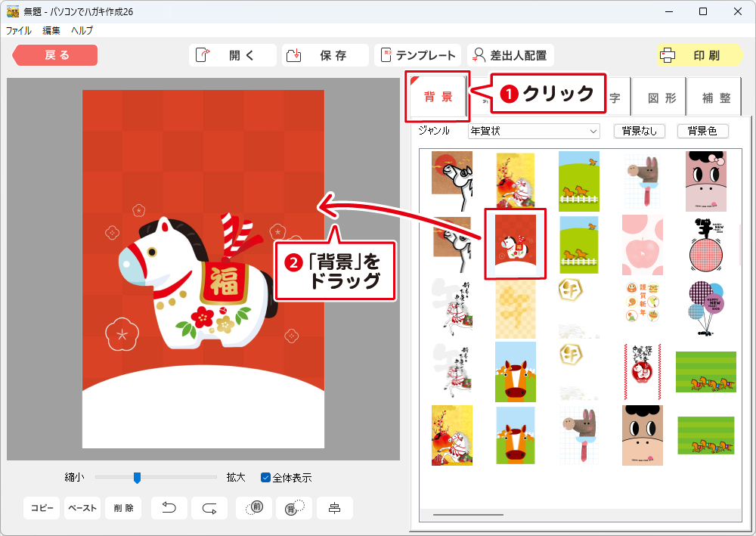
Task: Click the redo arrow icon
Action: tap(209, 508)
